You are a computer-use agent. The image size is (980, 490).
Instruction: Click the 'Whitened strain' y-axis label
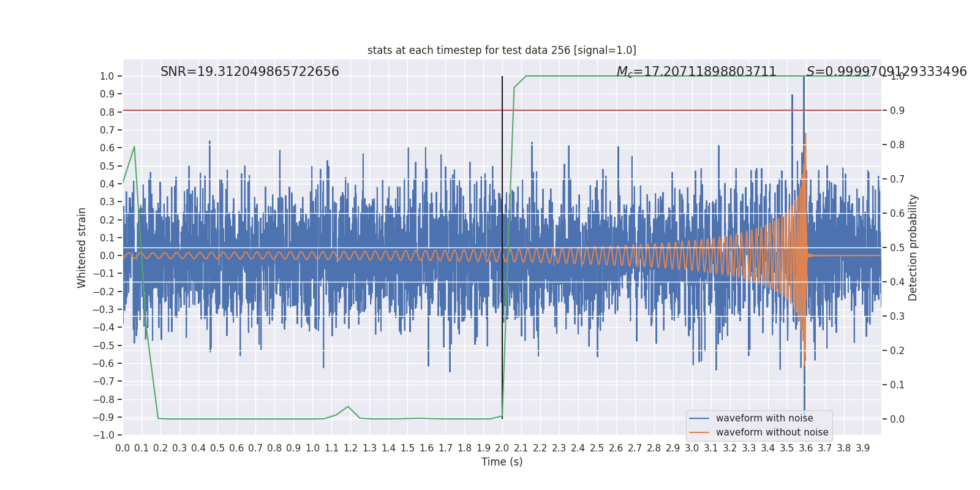[x=82, y=247]
